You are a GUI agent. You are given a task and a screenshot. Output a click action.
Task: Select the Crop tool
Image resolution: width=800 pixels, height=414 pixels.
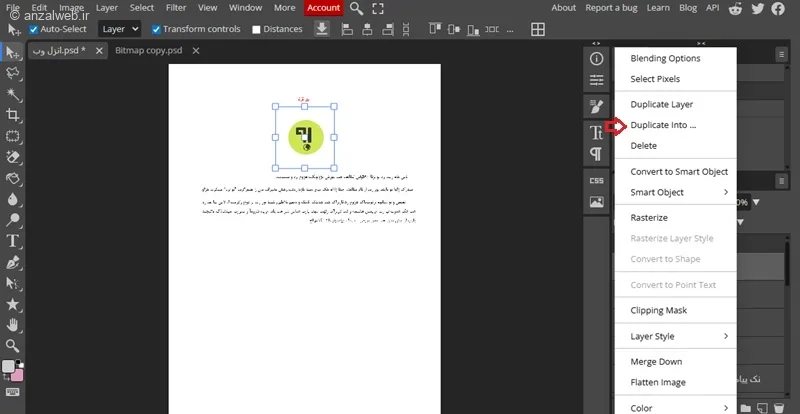pyautogui.click(x=13, y=115)
